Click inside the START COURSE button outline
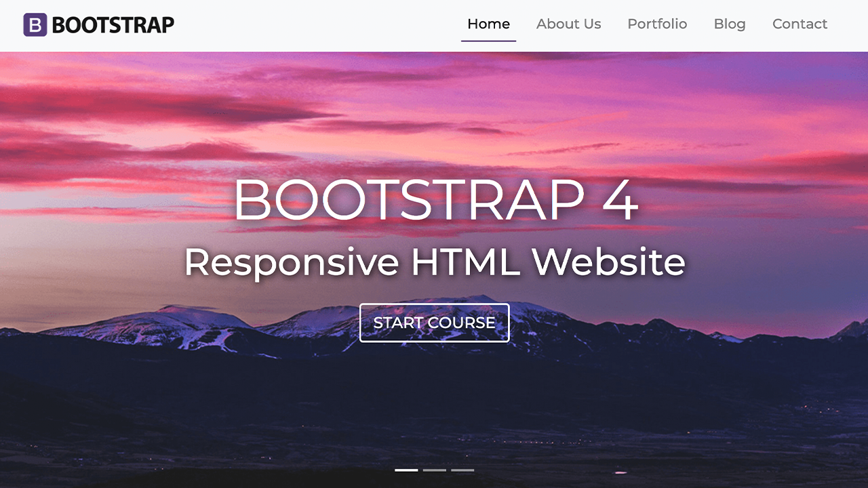Viewport: 868px width, 488px height. click(434, 323)
